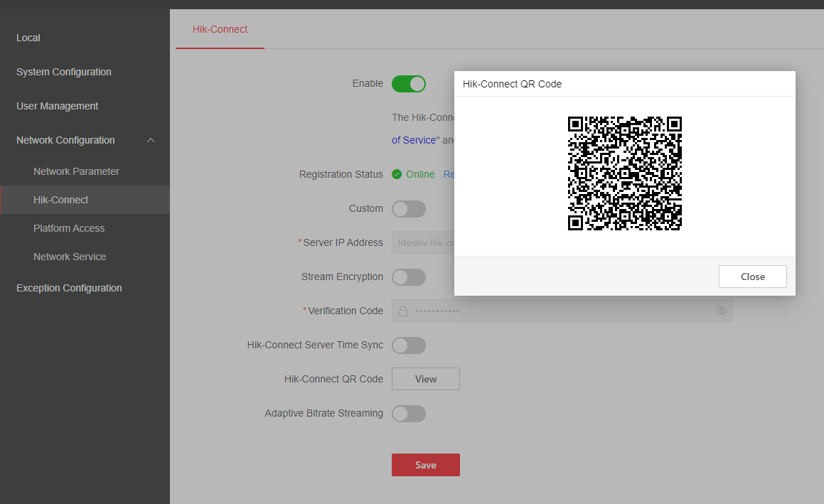Image resolution: width=824 pixels, height=504 pixels.
Task: Open the Hik-Connect tab
Action: click(220, 30)
